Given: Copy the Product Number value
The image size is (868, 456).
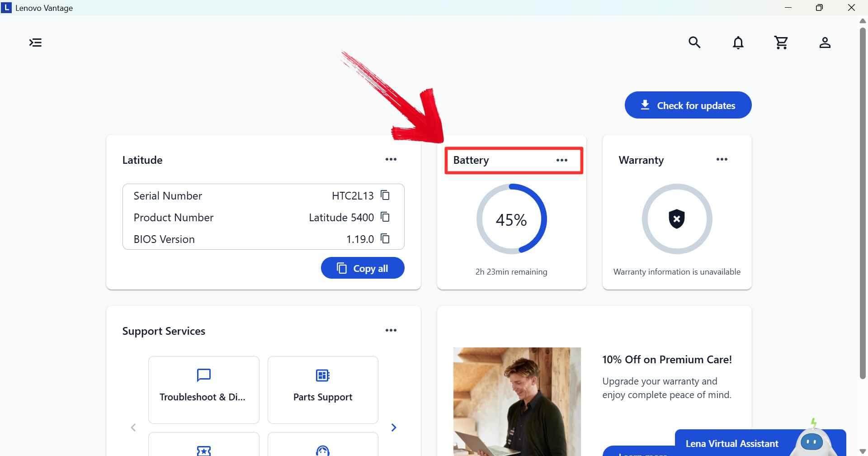Looking at the screenshot, I should (385, 217).
